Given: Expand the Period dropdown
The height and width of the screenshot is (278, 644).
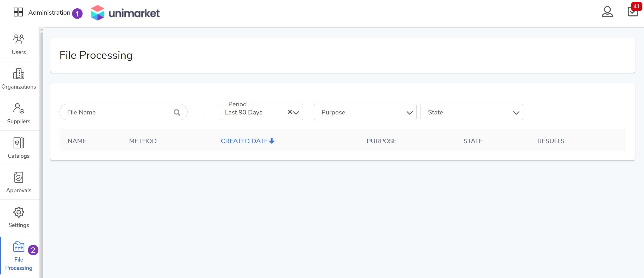Looking at the screenshot, I should click(x=296, y=113).
